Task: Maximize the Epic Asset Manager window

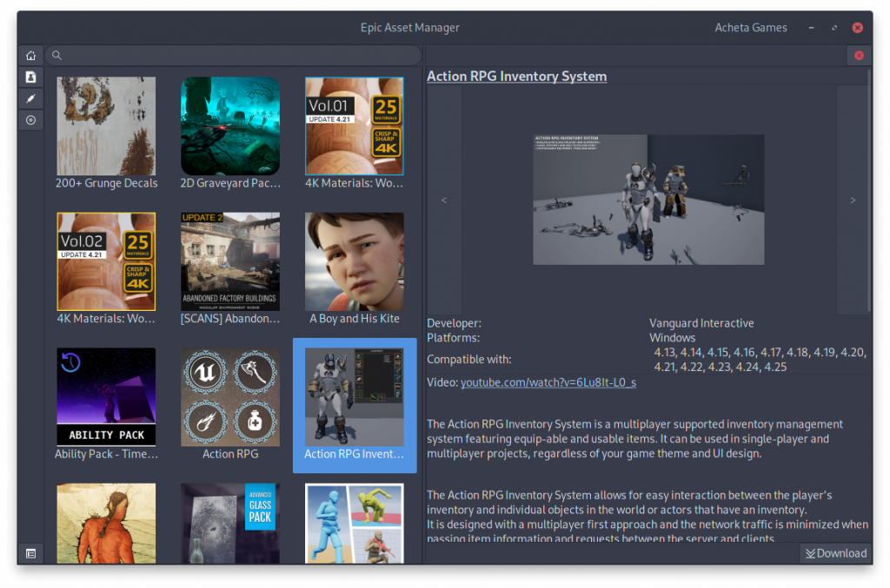Action: (x=834, y=28)
